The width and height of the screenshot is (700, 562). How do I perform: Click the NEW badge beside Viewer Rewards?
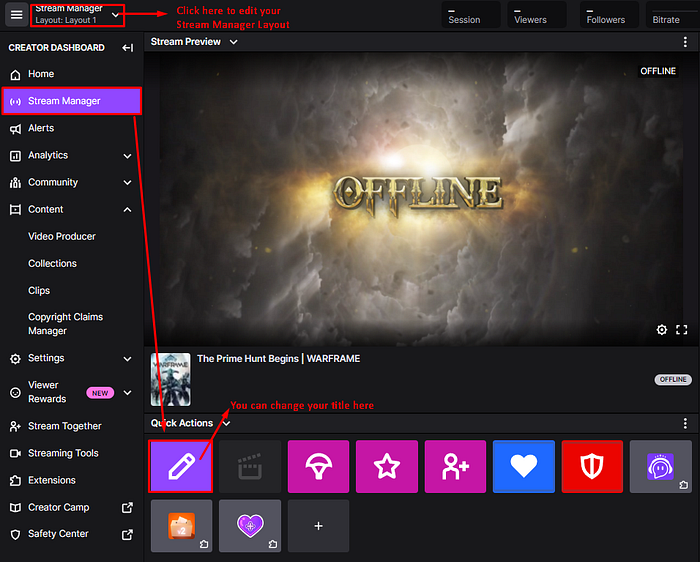(x=100, y=393)
